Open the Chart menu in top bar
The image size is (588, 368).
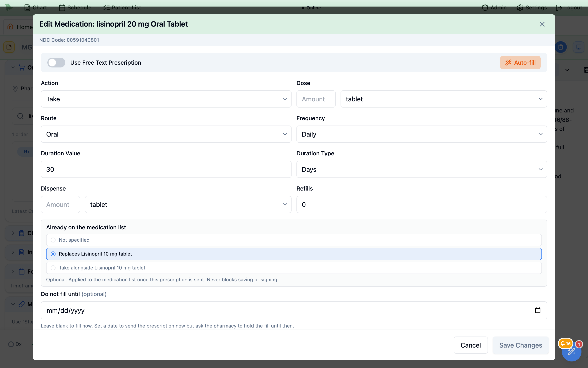pyautogui.click(x=36, y=8)
